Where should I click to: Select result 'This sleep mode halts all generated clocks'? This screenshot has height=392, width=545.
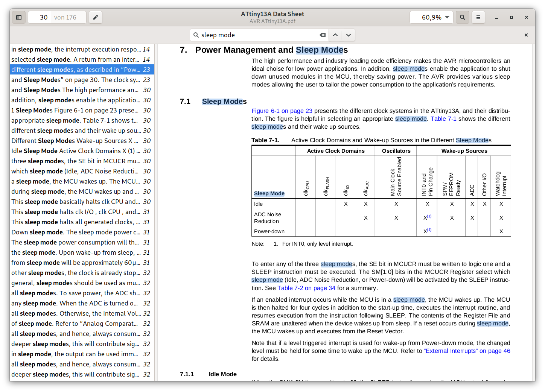pyautogui.click(x=82, y=222)
